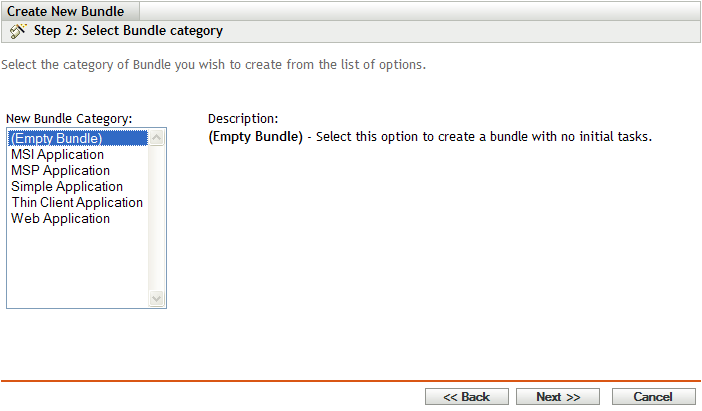Proceed with the Next >> button
This screenshot has width=702, height=411.
click(557, 397)
